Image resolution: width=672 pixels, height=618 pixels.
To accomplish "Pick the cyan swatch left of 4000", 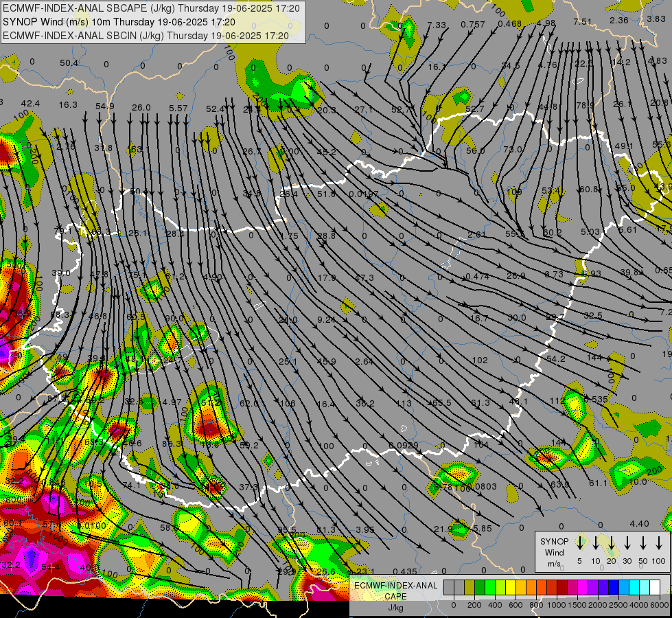I will (x=634, y=588).
